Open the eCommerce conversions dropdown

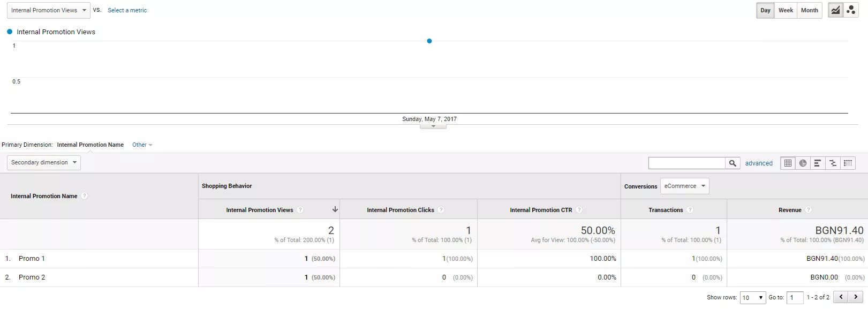click(x=685, y=186)
